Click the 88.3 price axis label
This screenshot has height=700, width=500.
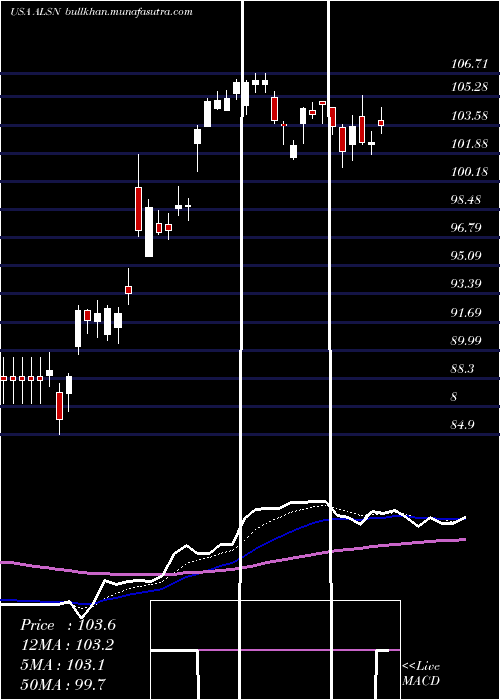point(462,369)
